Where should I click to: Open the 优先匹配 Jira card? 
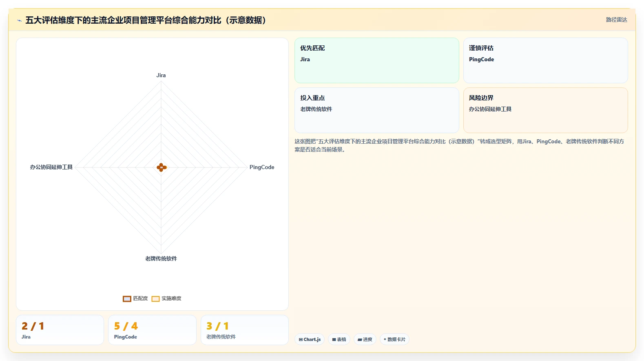377,60
